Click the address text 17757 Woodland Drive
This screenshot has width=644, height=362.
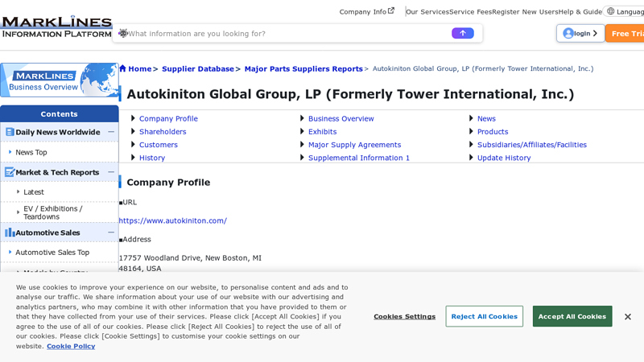click(190, 257)
